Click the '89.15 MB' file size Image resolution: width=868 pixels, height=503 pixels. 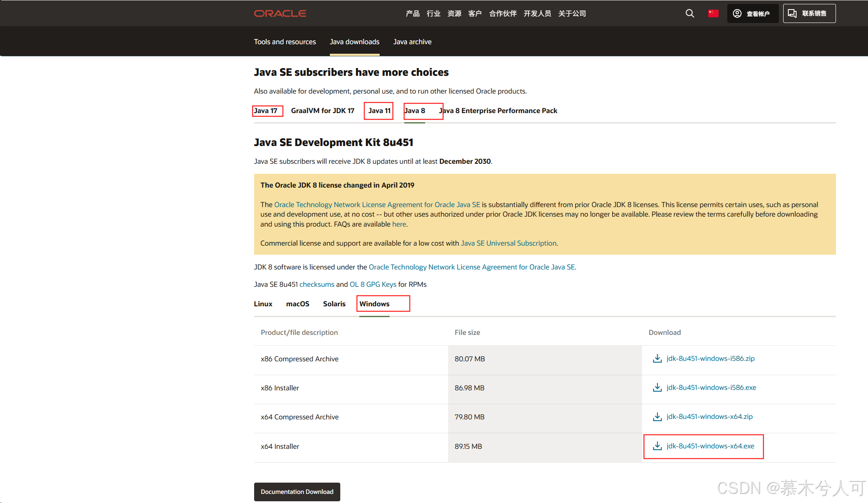pos(468,446)
